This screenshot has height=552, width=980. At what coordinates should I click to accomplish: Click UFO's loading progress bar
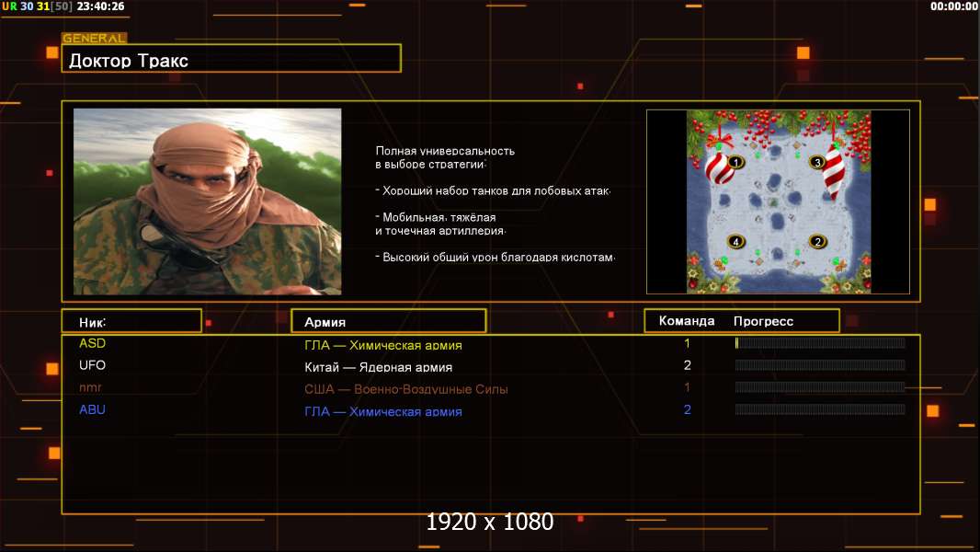click(820, 365)
